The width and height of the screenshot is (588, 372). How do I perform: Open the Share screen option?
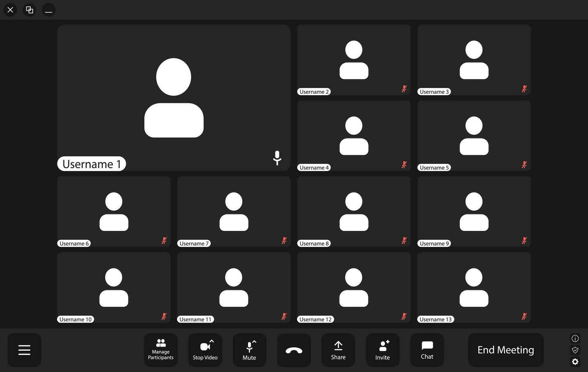pos(338,350)
